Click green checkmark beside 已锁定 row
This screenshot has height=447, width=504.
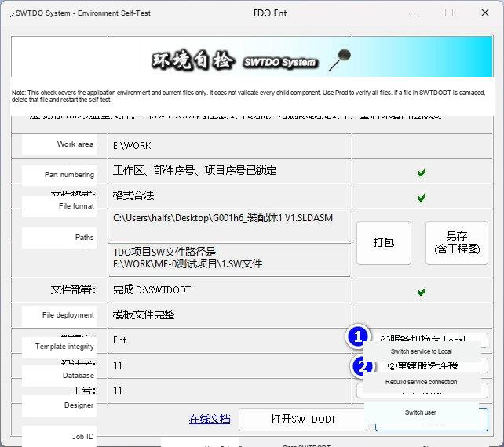tap(422, 173)
